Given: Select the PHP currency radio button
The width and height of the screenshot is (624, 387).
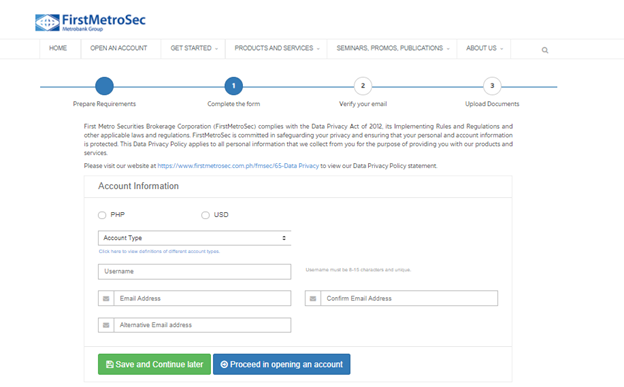Looking at the screenshot, I should click(x=102, y=215).
